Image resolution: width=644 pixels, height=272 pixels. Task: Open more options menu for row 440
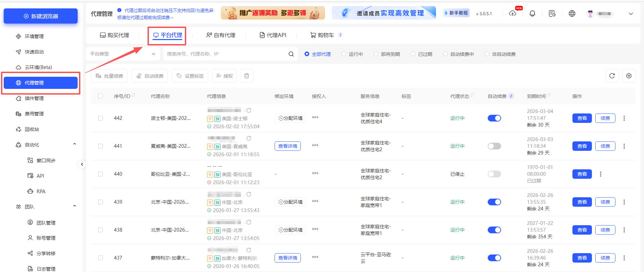[601, 174]
